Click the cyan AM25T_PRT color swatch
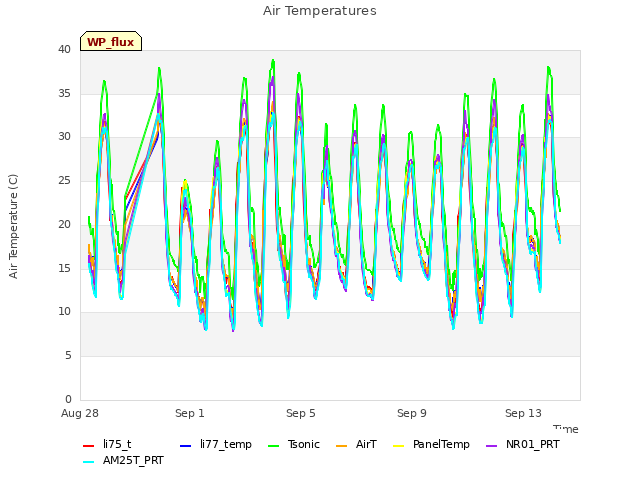The height and width of the screenshot is (480, 640). coord(89,462)
